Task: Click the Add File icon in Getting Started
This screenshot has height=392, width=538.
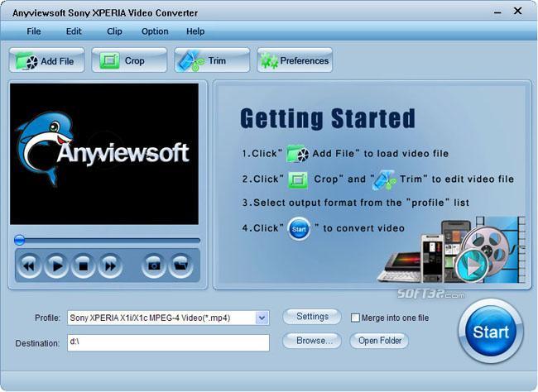Action: pyautogui.click(x=297, y=154)
